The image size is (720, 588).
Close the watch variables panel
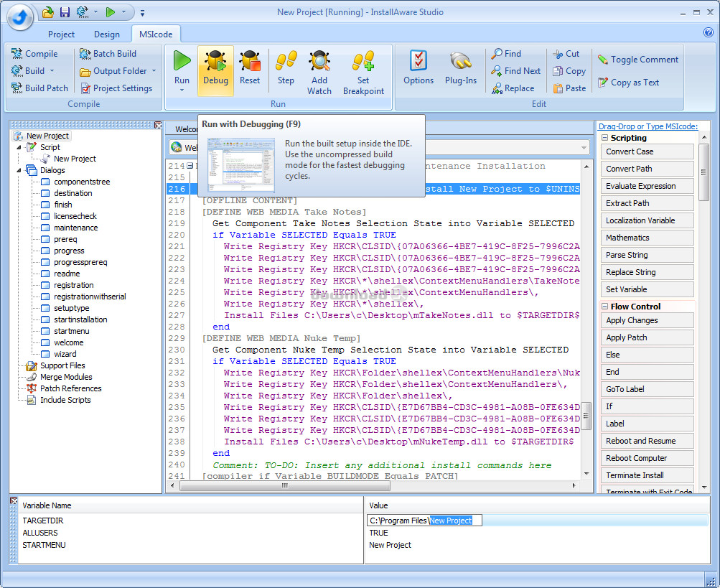(14, 500)
